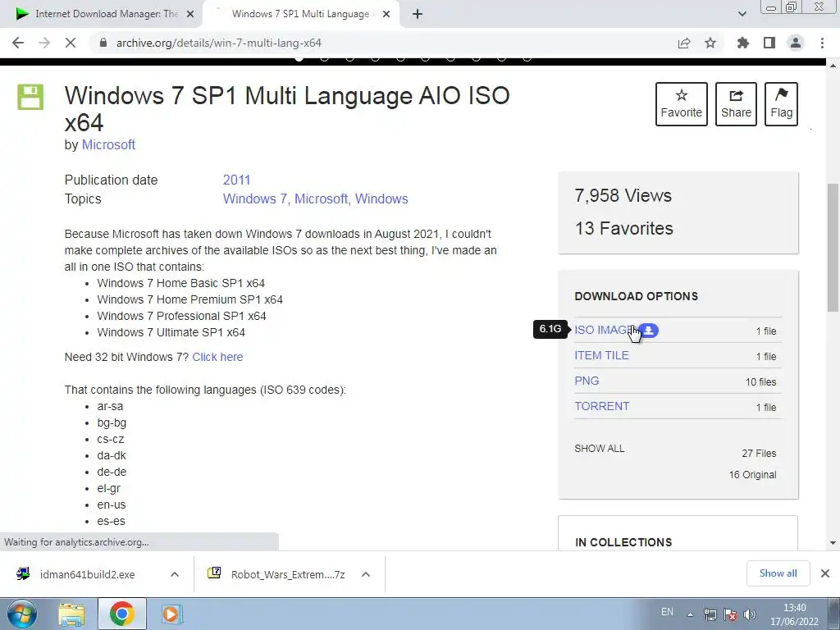Click SHOW ALL files

tap(600, 449)
